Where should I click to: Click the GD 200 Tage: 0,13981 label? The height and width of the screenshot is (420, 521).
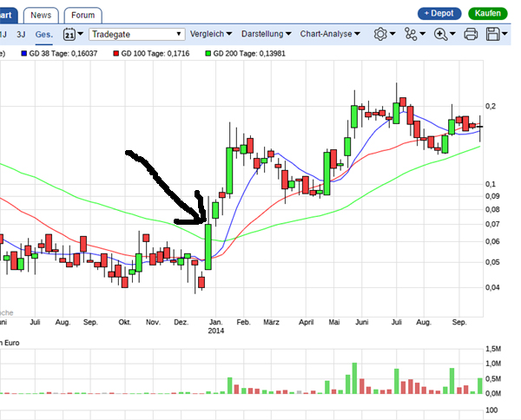[x=249, y=54]
